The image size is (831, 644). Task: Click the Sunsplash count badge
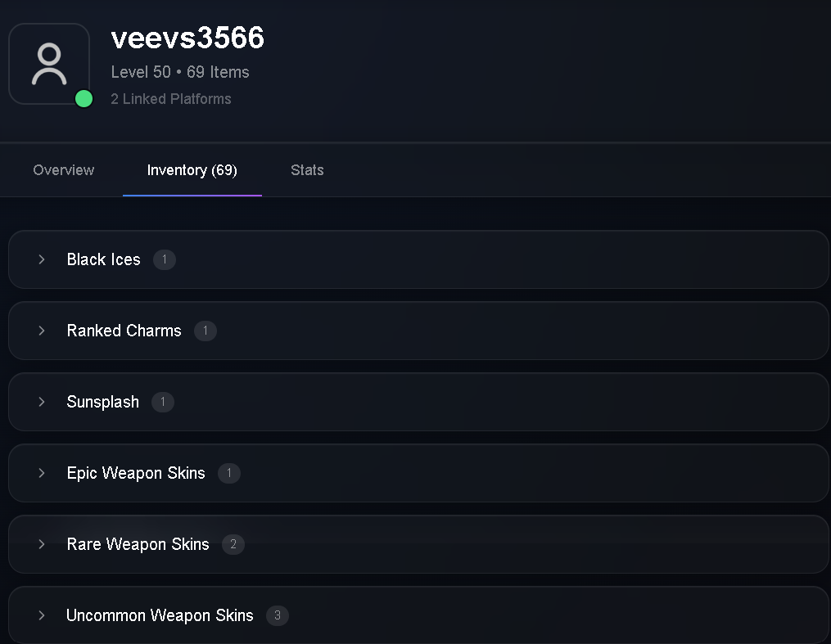tap(163, 402)
